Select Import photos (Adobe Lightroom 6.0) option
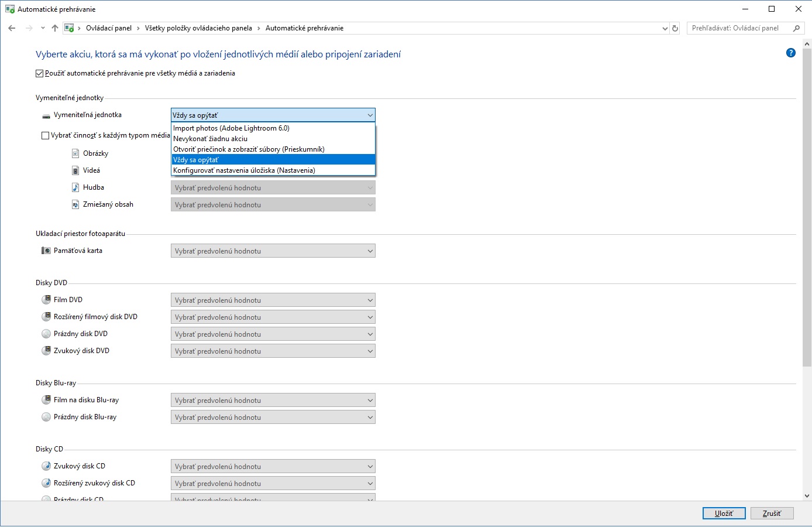812x527 pixels. (x=273, y=128)
